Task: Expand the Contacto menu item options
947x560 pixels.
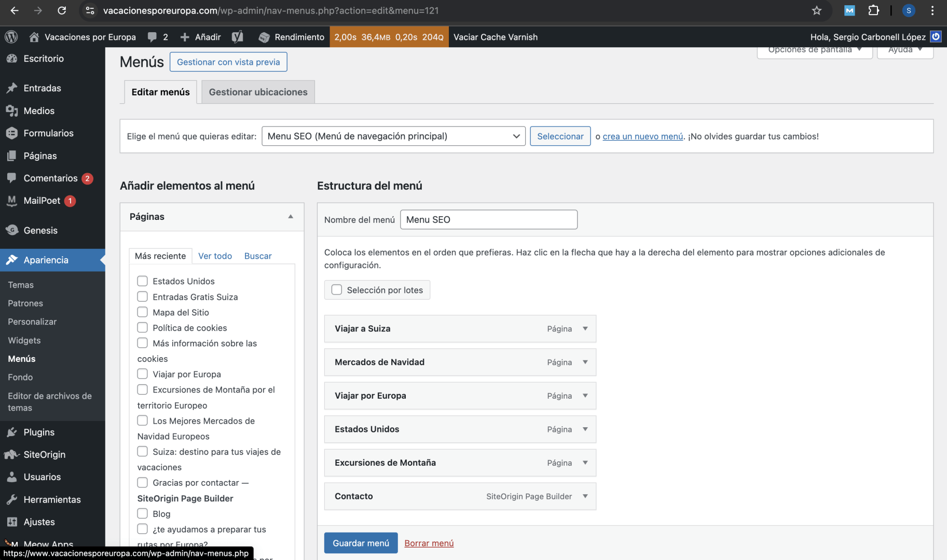Action: pyautogui.click(x=585, y=496)
